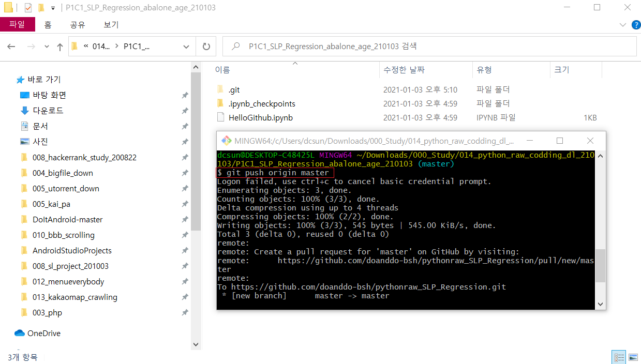Click the 014... breadcrumb in address bar

pos(101,47)
